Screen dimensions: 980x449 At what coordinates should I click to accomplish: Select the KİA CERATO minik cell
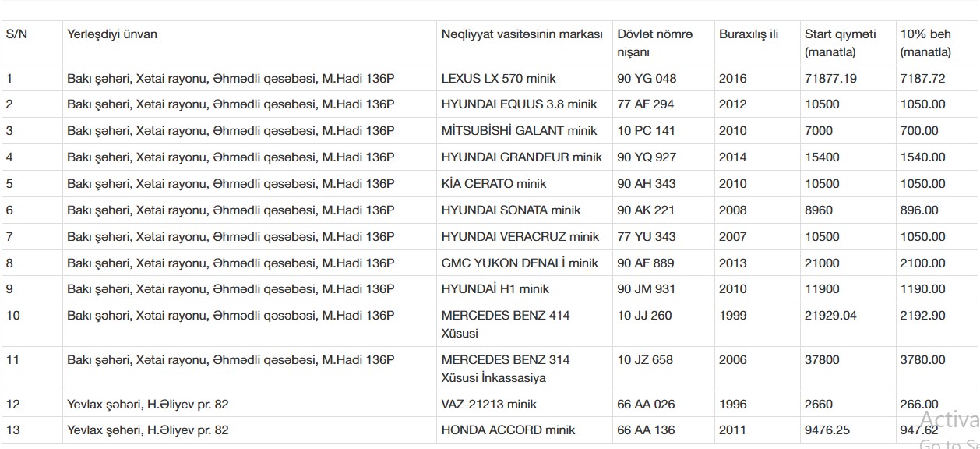[494, 184]
